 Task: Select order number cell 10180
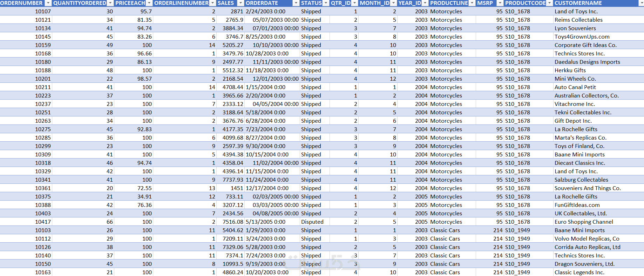coord(26,62)
